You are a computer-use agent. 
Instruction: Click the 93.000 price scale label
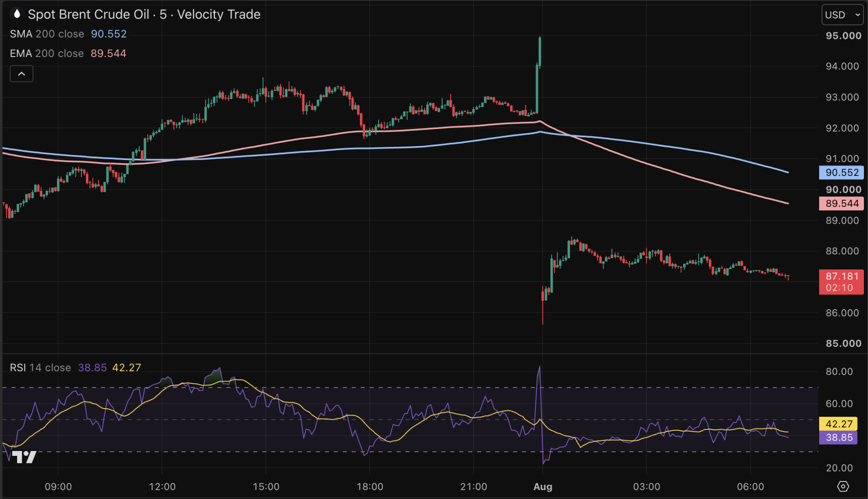tap(842, 98)
